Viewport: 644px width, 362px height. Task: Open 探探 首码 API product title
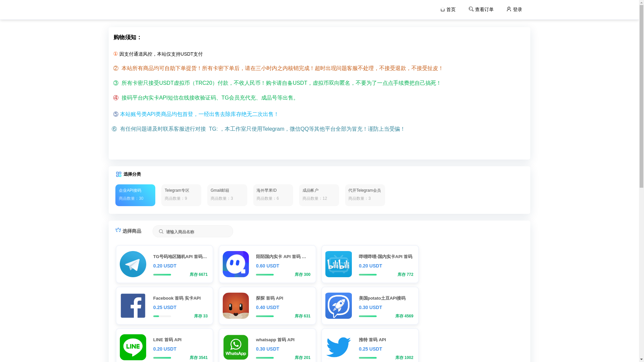[x=269, y=298]
